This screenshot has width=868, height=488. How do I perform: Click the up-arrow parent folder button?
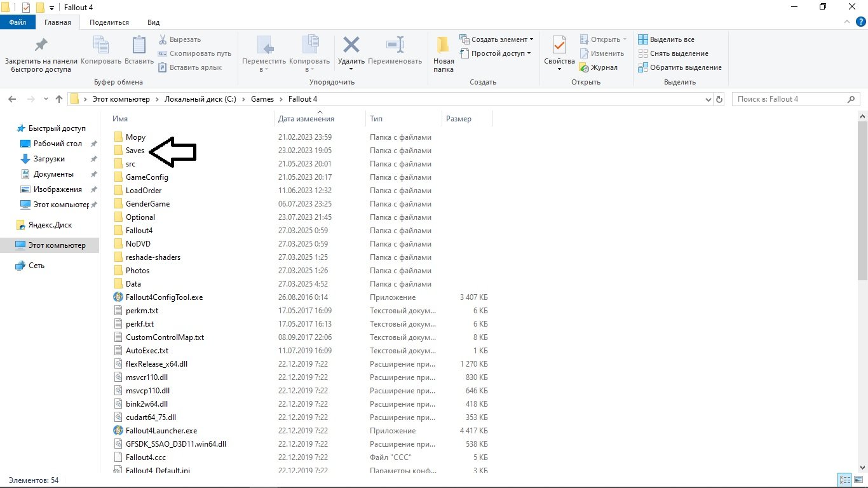59,99
